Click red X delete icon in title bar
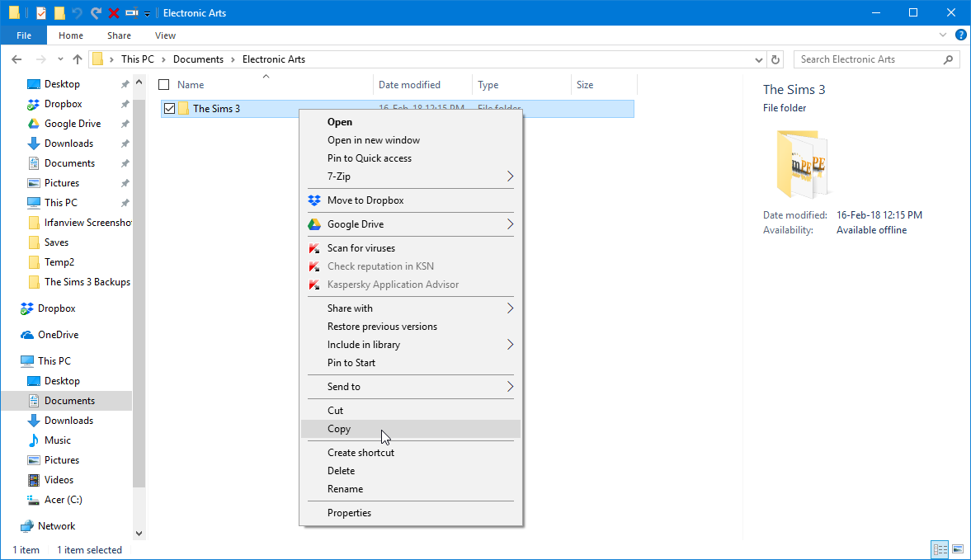The image size is (971, 560). point(114,13)
